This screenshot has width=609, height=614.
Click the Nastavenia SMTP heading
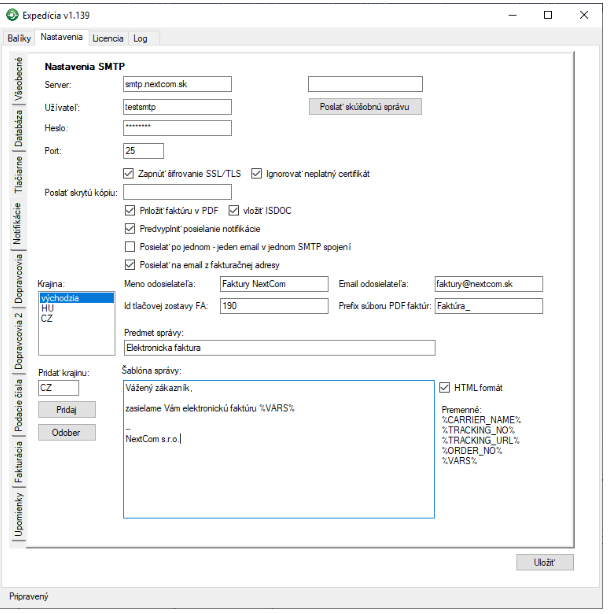[85, 67]
